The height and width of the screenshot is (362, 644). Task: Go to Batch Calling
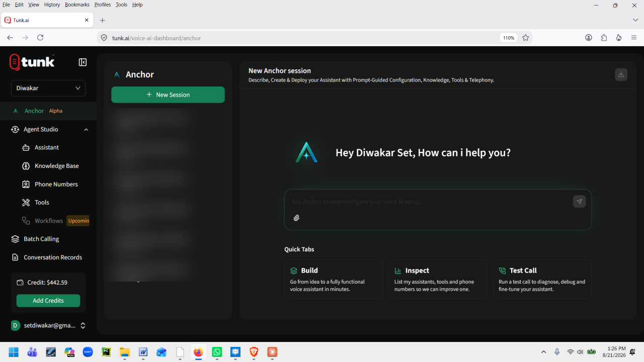pos(41,239)
